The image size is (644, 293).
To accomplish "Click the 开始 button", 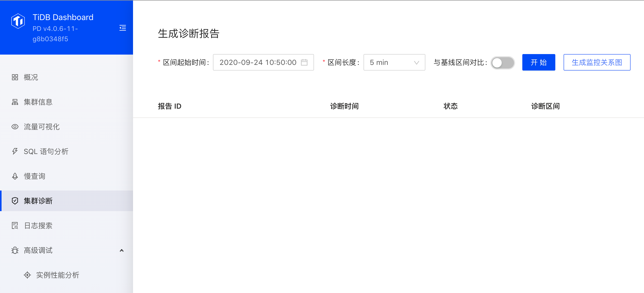I will click(x=539, y=62).
